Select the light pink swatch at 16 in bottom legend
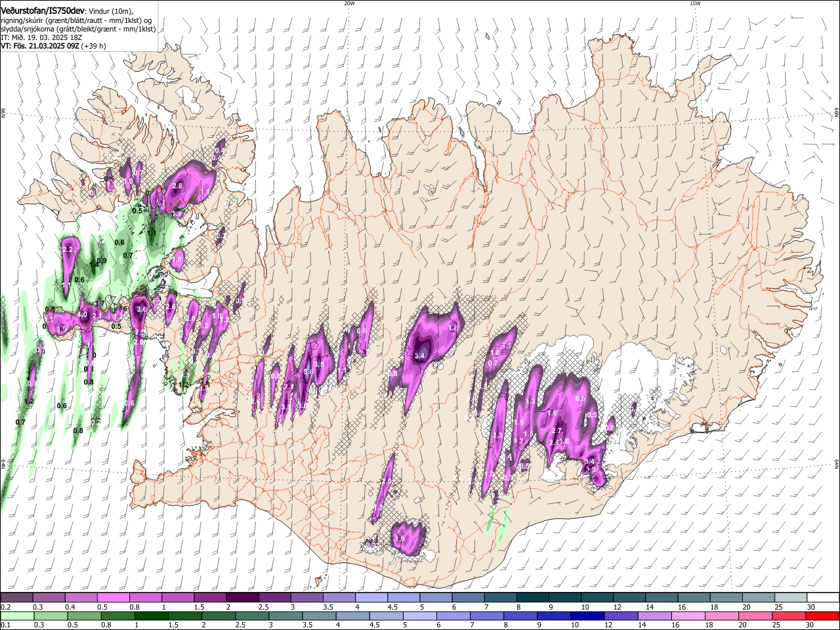Image resolution: width=840 pixels, height=630 pixels. point(688,616)
